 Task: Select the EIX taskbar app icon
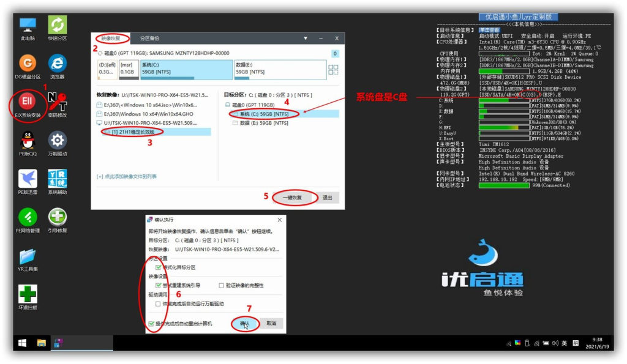coord(58,343)
